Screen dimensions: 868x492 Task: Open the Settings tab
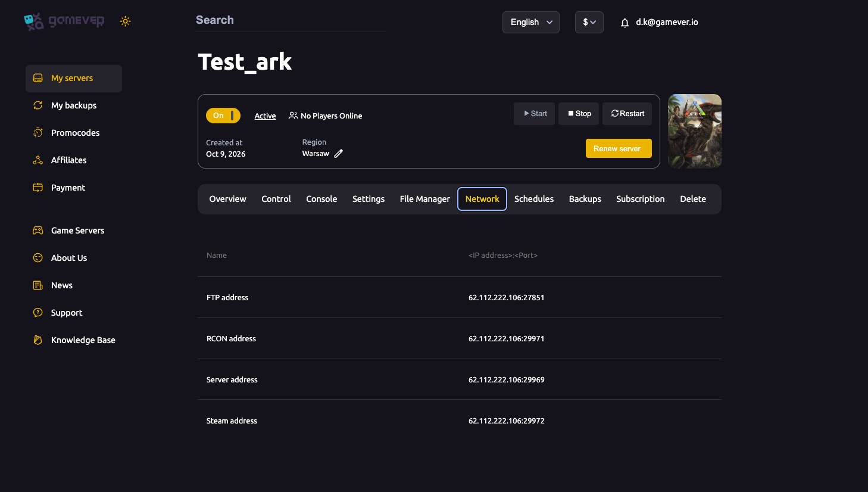(x=369, y=199)
